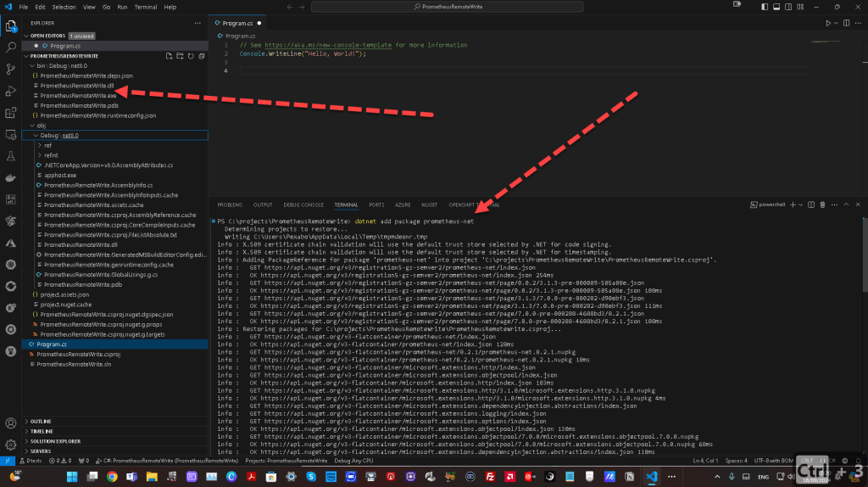Expand the refint folder
Screen dimensions: 868x487
click(x=114, y=155)
